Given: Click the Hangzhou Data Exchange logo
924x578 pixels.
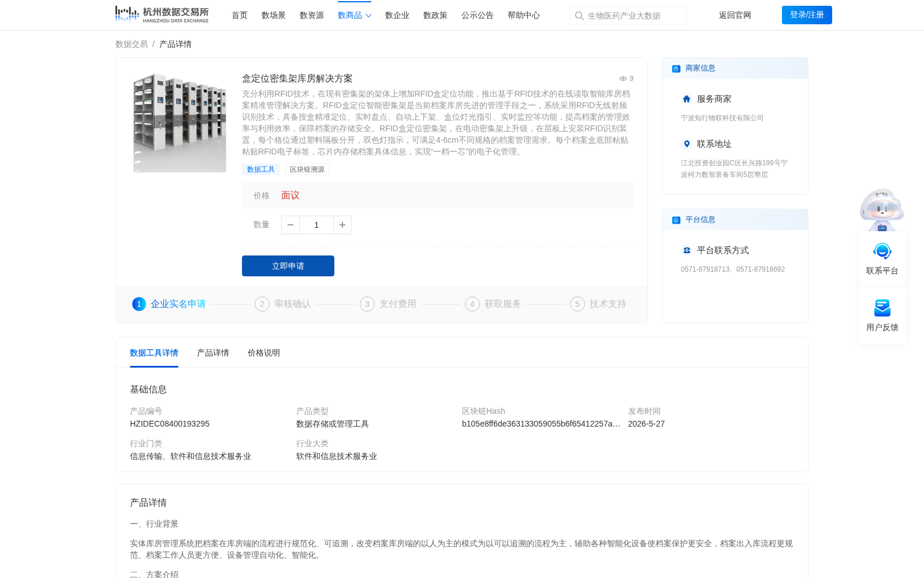Looking at the screenshot, I should [x=162, y=14].
